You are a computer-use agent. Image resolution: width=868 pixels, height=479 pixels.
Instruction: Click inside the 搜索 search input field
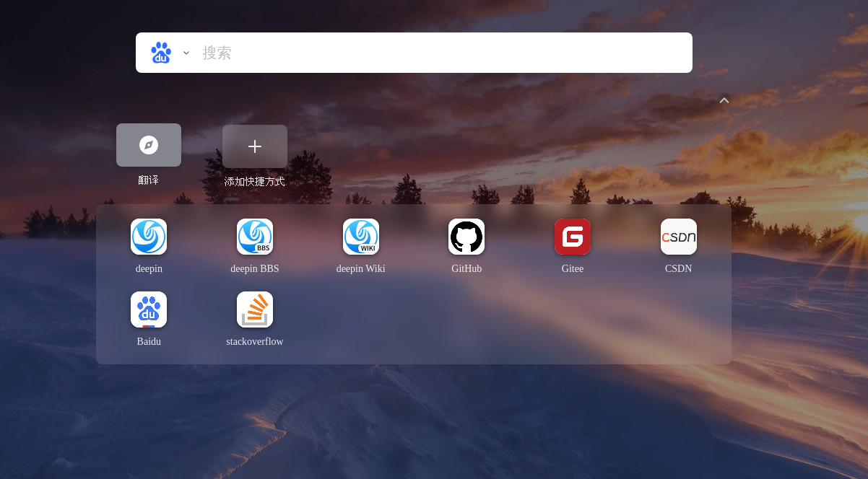433,52
